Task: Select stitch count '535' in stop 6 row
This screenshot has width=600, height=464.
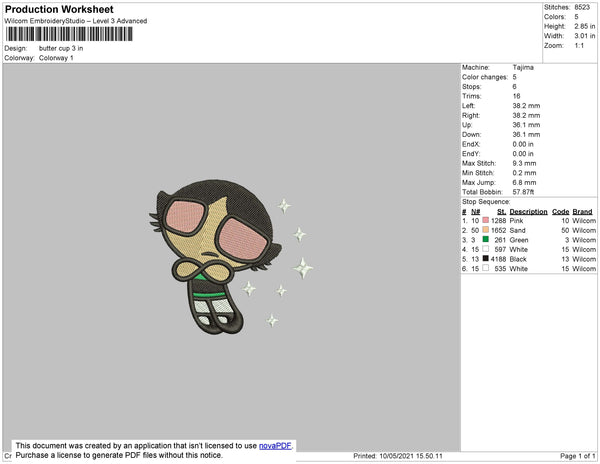Action: pos(501,269)
